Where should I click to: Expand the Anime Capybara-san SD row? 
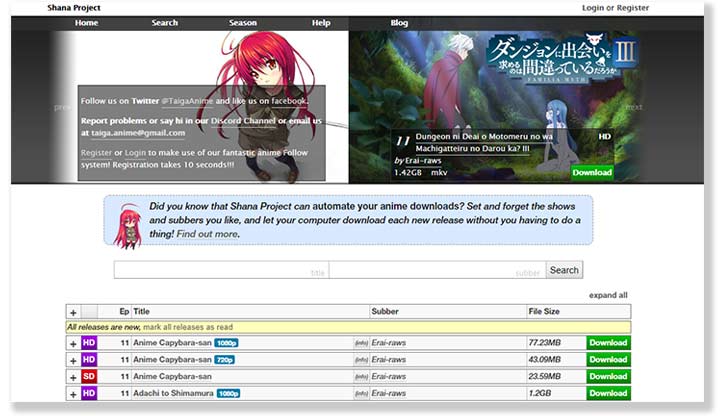click(x=73, y=377)
